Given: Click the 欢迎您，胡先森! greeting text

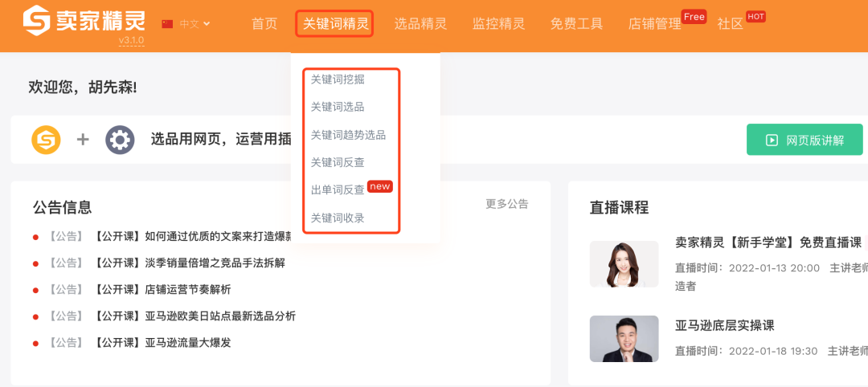Looking at the screenshot, I should coord(83,88).
